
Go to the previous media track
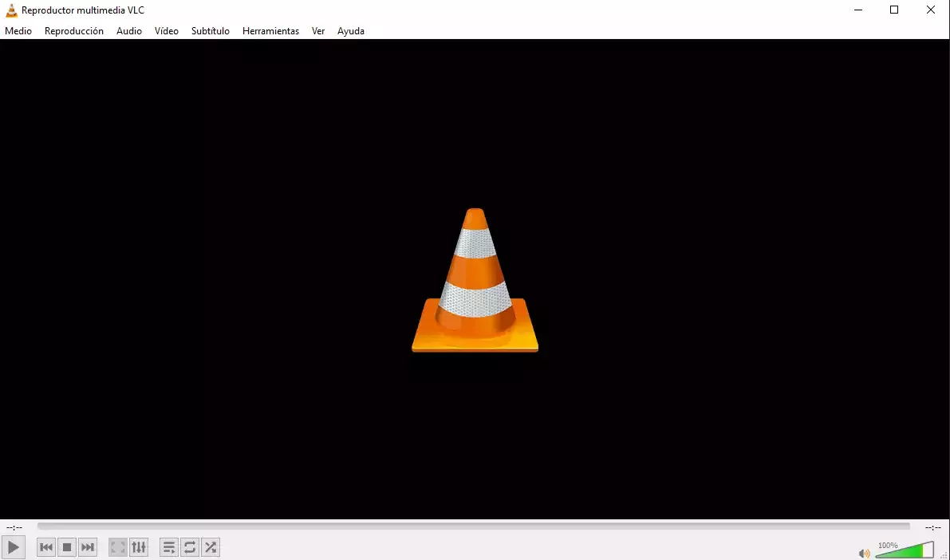[x=46, y=547]
